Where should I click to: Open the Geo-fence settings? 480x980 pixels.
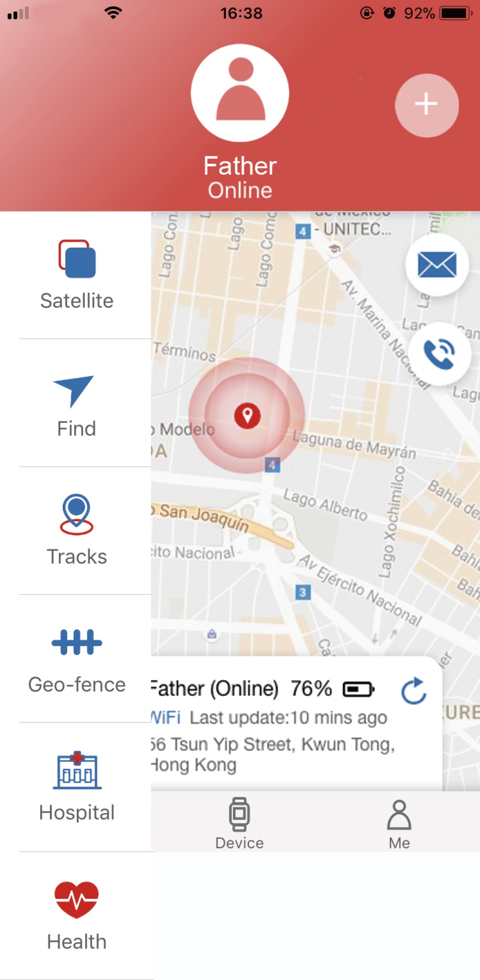click(77, 659)
